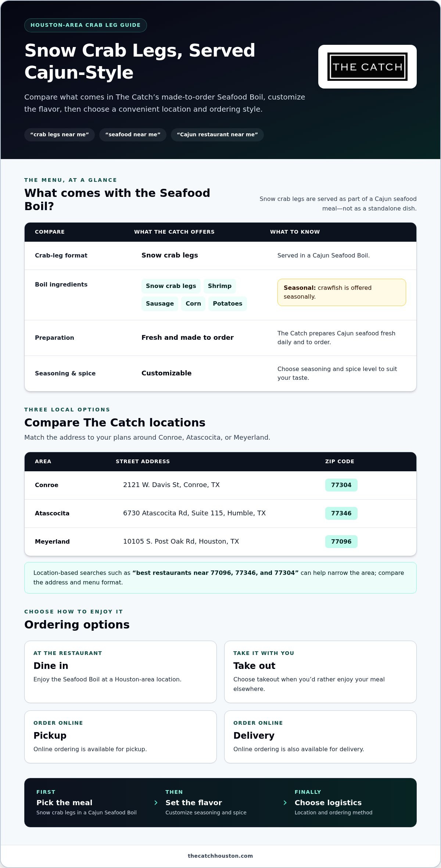Click the chevron after Pick the meal

[x=156, y=803]
